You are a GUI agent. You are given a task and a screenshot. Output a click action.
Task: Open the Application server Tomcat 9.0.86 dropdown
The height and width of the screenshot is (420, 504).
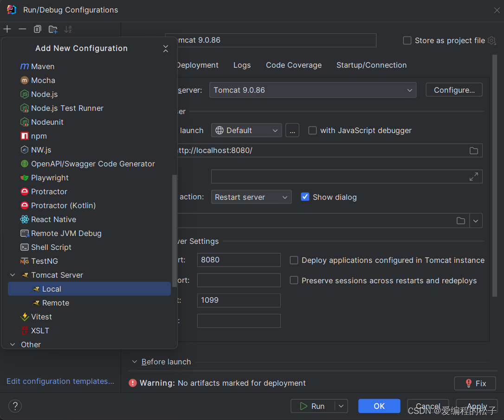[313, 90]
